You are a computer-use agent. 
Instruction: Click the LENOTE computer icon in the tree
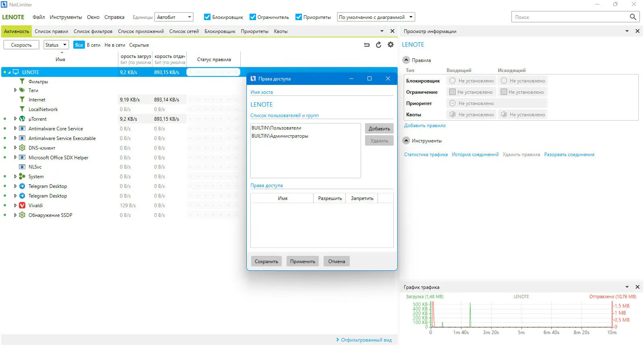16,72
